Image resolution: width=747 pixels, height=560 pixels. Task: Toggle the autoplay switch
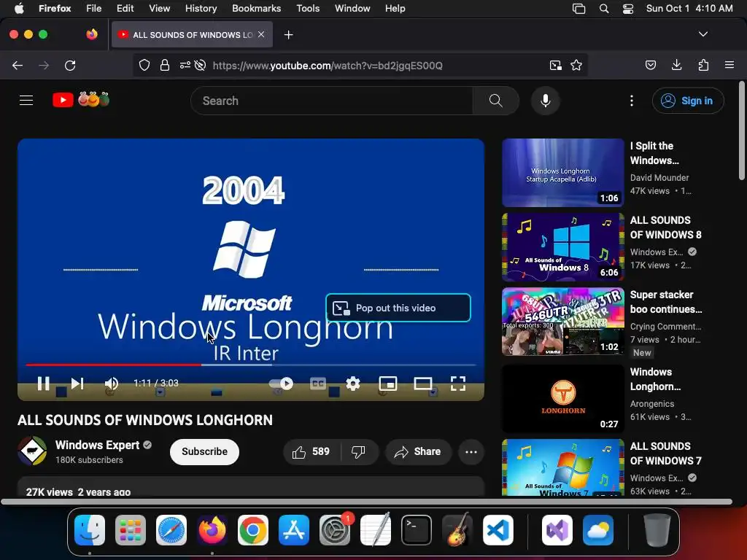(281, 384)
